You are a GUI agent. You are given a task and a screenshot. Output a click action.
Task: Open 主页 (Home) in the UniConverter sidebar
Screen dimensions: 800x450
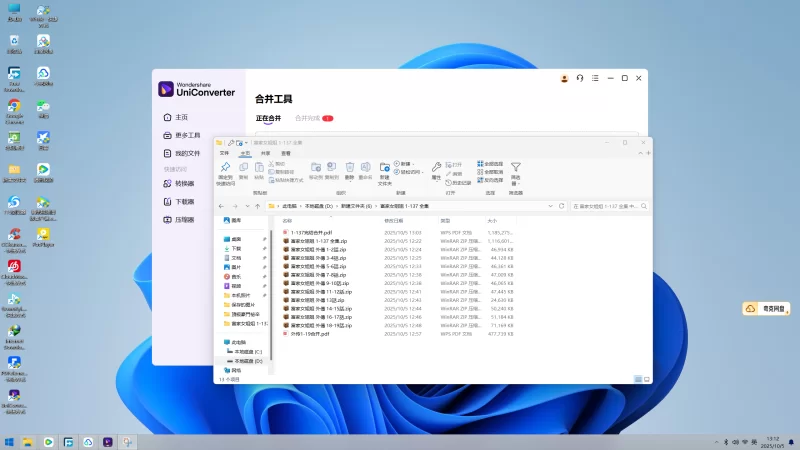pyautogui.click(x=181, y=118)
